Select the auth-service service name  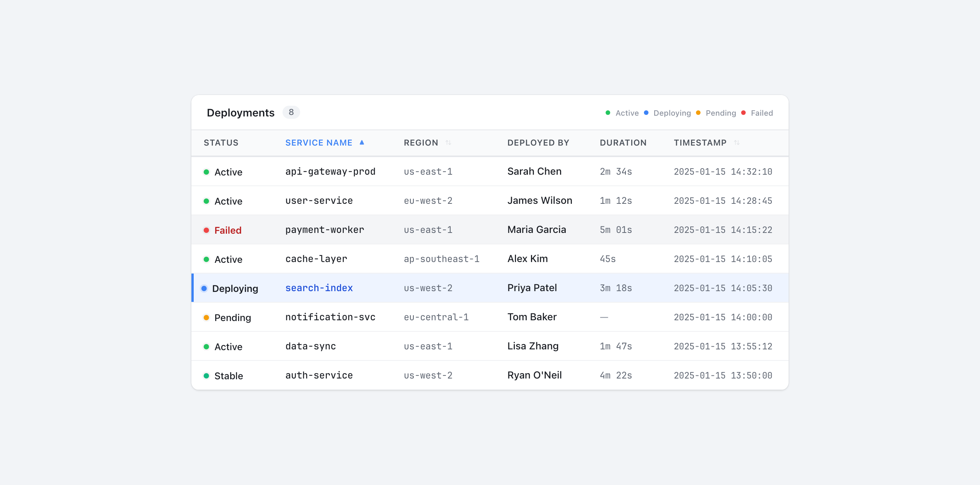319,375
